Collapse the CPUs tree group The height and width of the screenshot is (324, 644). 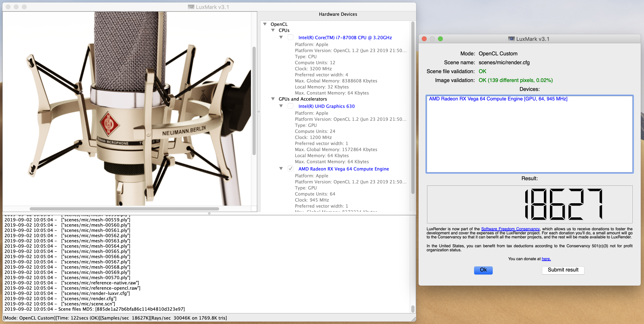click(x=273, y=30)
